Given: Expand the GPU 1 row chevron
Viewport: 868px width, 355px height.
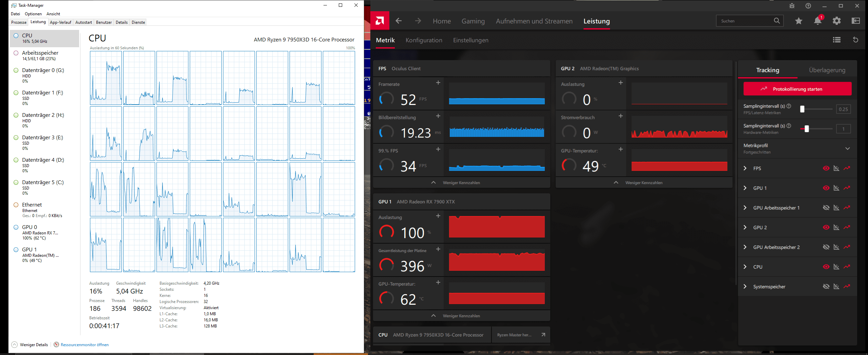Looking at the screenshot, I should tap(745, 188).
